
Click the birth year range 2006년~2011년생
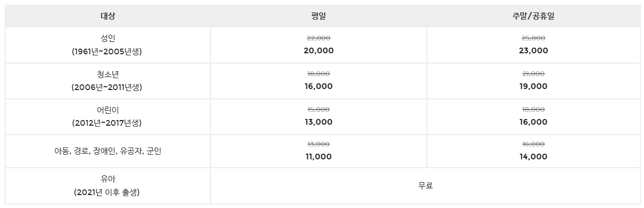pos(108,87)
